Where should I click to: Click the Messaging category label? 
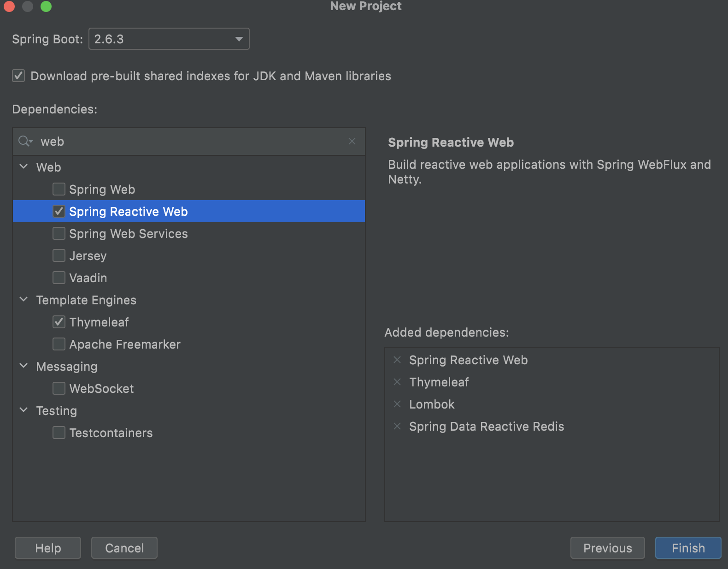67,367
